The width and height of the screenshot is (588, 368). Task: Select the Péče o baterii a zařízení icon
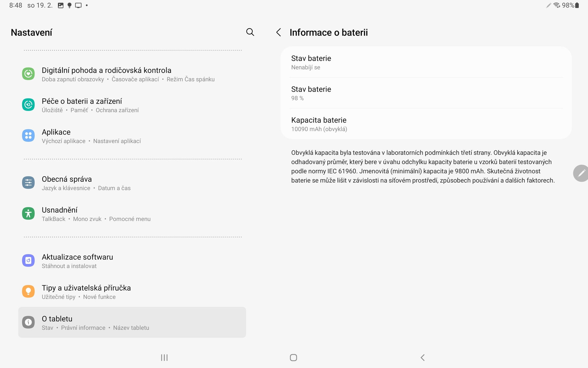pyautogui.click(x=28, y=104)
